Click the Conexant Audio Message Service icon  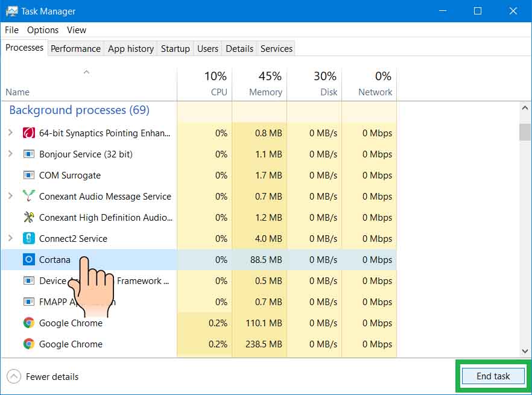click(x=29, y=196)
